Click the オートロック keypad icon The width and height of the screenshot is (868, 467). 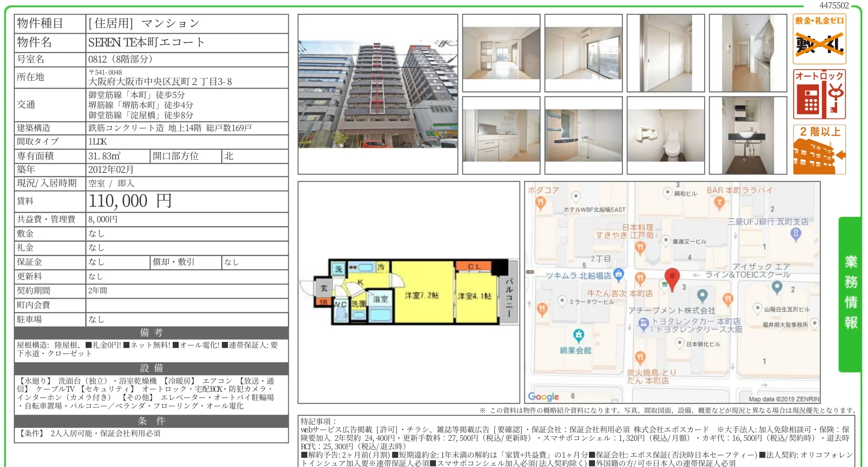click(x=819, y=94)
